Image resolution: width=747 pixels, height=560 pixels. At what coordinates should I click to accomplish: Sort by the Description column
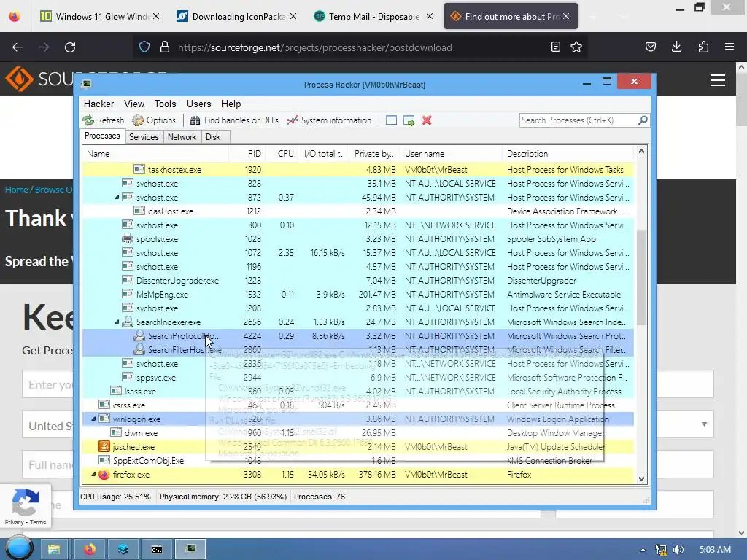[569, 154]
